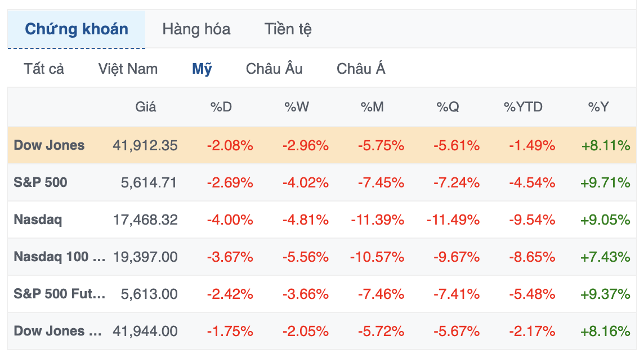Image resolution: width=644 pixels, height=358 pixels.
Task: Switch to the Chứng khoán tab
Action: pyautogui.click(x=77, y=29)
